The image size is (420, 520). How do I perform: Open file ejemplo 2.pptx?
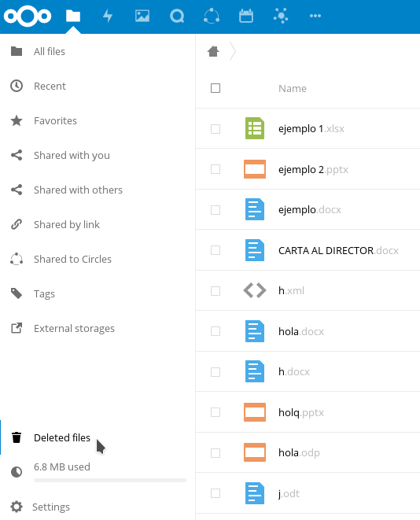313,169
